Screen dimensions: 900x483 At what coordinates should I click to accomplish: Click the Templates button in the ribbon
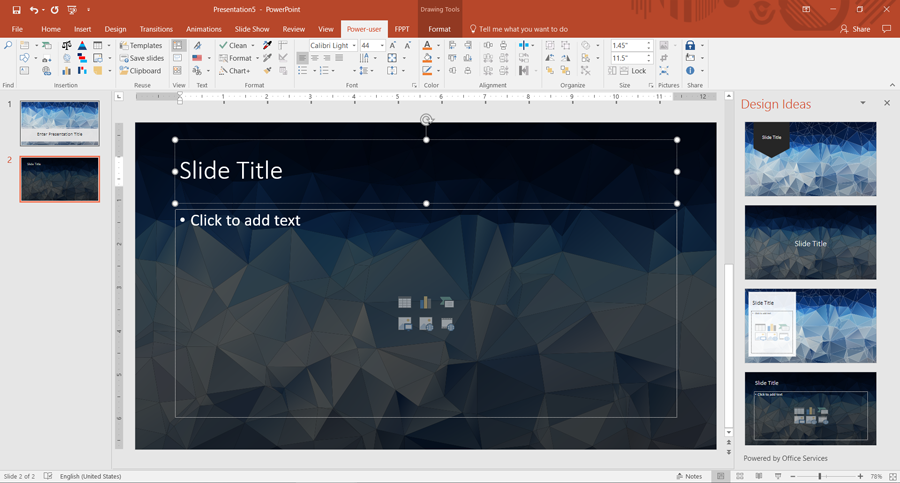pos(141,46)
